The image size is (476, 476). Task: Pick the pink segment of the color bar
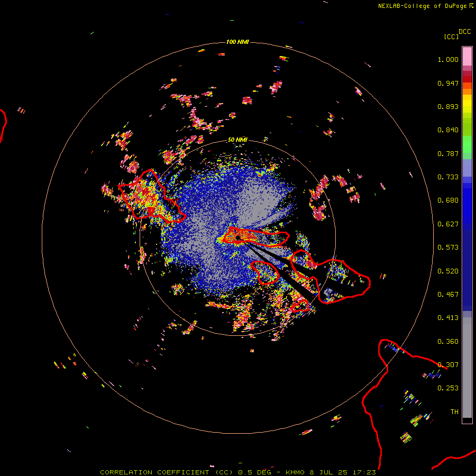click(x=467, y=56)
